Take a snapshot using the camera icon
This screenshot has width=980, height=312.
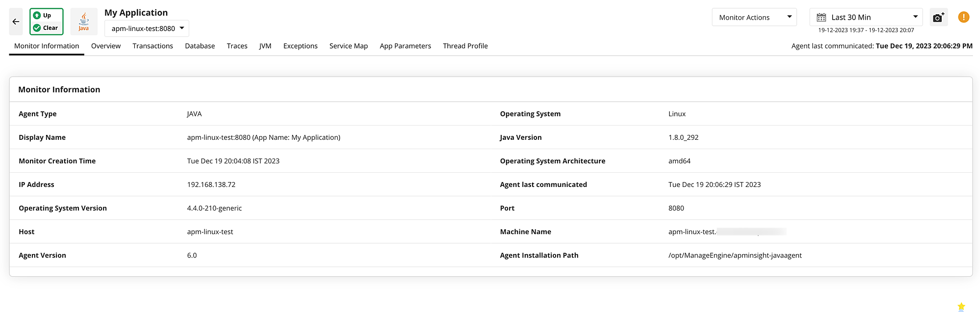pos(938,18)
